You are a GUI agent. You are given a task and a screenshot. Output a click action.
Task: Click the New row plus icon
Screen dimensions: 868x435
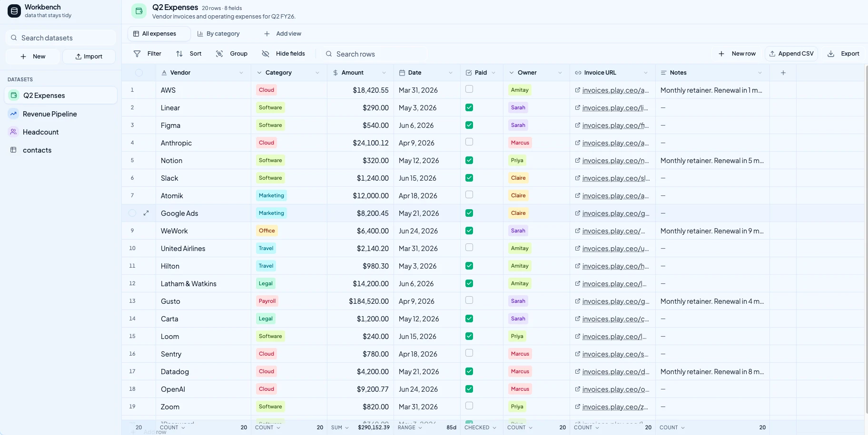(x=721, y=54)
